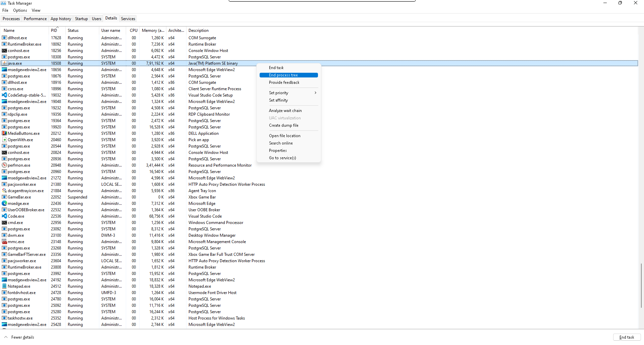Sort by the Memory column header

tap(153, 31)
